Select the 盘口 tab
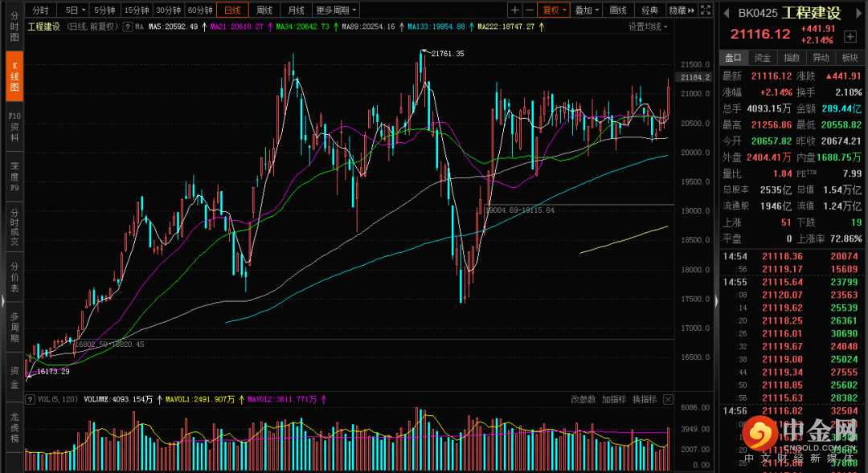The width and height of the screenshot is (868, 473). click(x=734, y=58)
